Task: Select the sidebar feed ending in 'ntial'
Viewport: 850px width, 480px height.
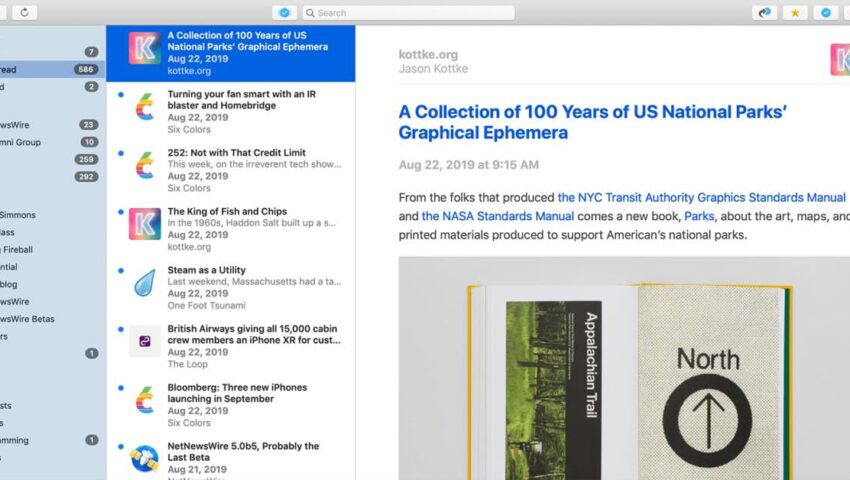Action: pos(51,267)
